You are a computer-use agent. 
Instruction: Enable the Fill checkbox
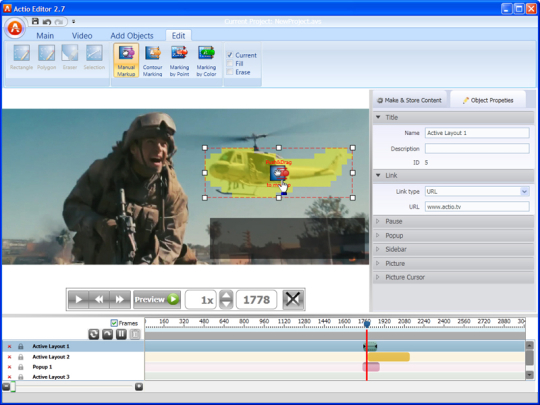point(230,63)
